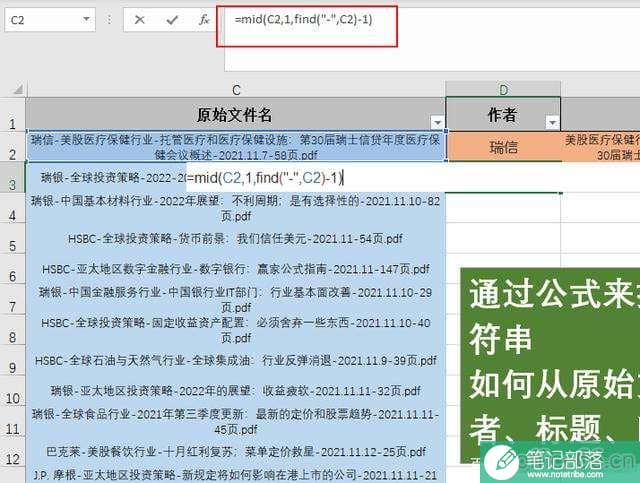Select row 8 header

coord(13,331)
